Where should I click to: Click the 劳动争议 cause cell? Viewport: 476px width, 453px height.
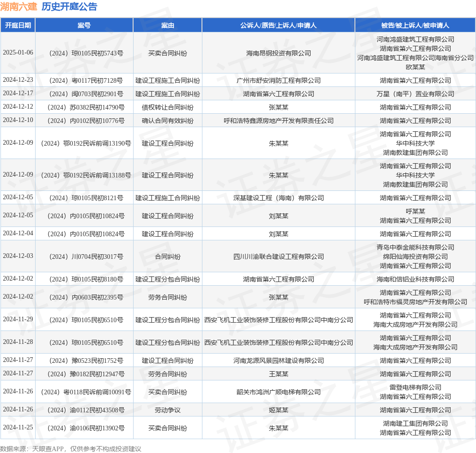point(168,410)
